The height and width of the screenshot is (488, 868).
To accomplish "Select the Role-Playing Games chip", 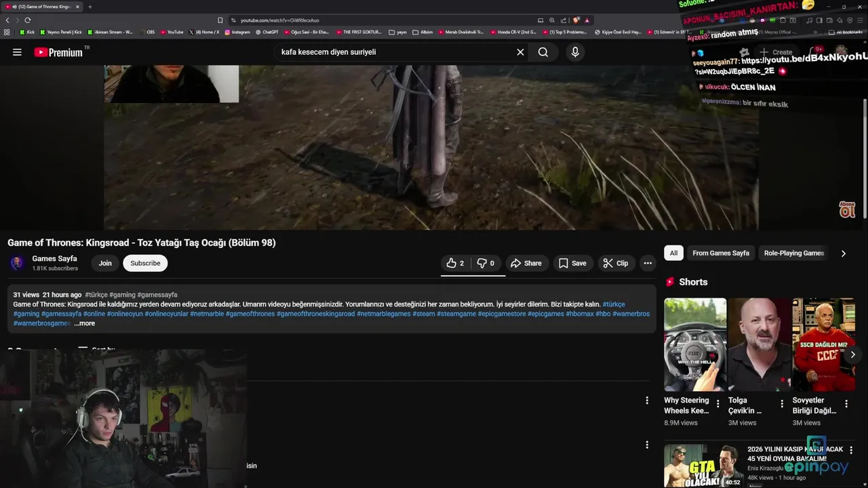I will tap(794, 253).
